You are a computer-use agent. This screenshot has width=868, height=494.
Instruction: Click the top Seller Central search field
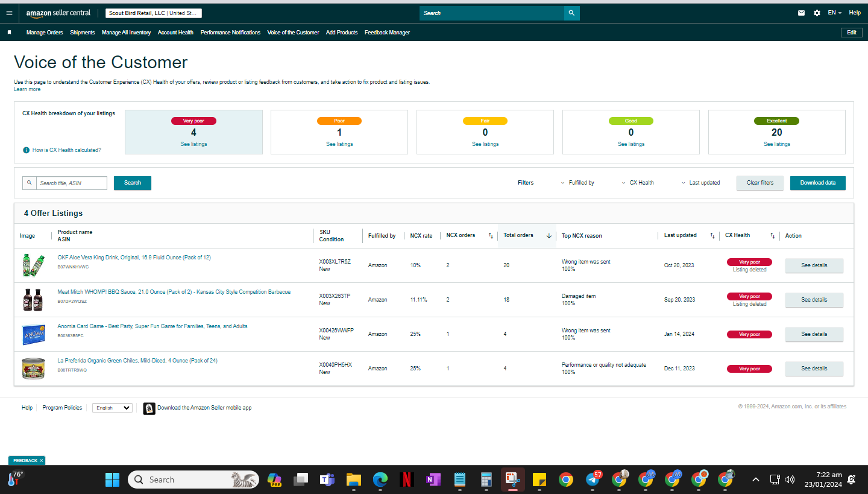[492, 13]
